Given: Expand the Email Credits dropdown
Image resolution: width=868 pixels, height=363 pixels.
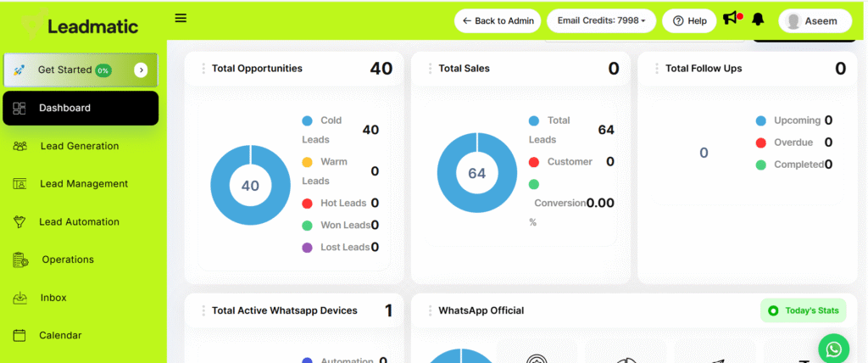Looking at the screenshot, I should [x=601, y=20].
